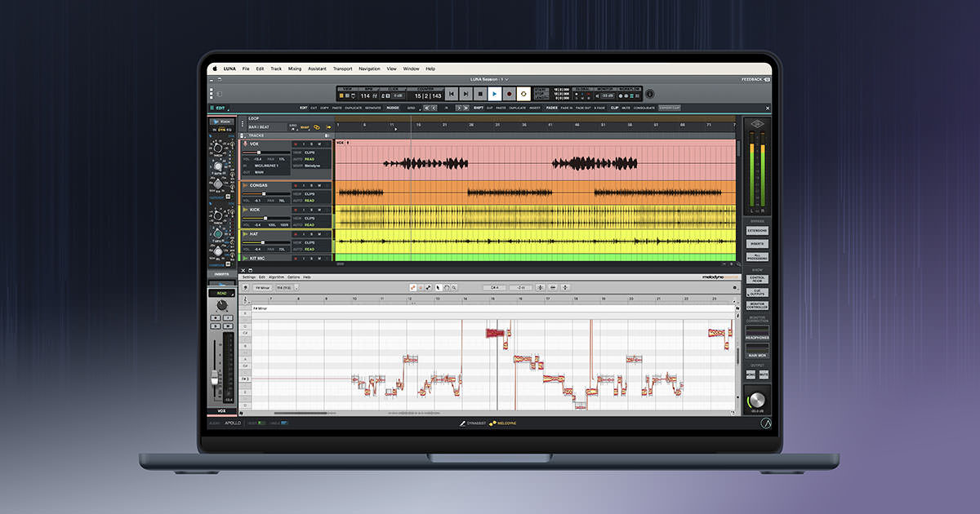Open the Mixing menu

295,69
